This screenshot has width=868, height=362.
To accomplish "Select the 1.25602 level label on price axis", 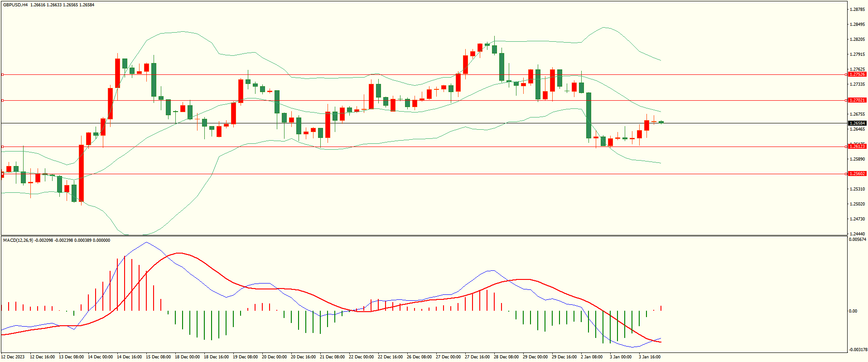I will (x=857, y=174).
